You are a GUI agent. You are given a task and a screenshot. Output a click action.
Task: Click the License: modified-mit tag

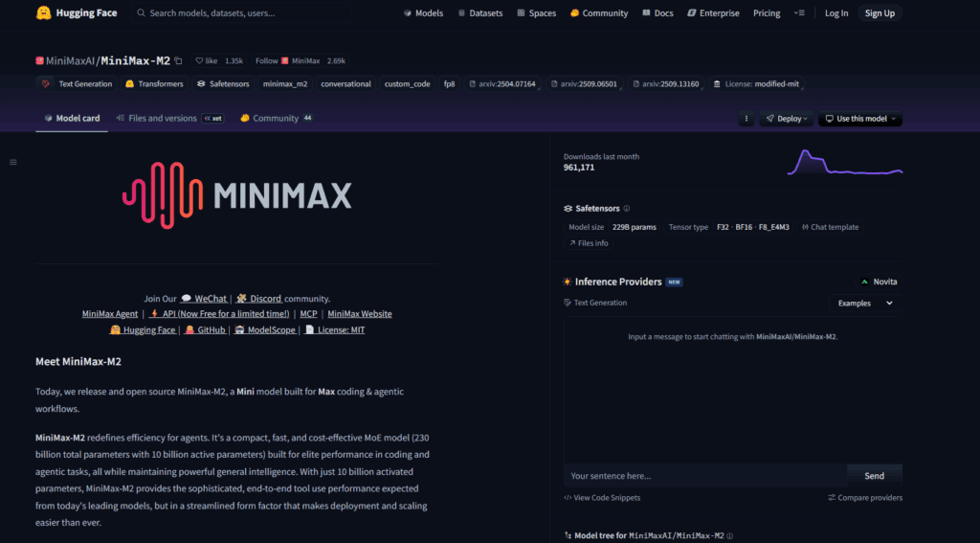point(757,84)
